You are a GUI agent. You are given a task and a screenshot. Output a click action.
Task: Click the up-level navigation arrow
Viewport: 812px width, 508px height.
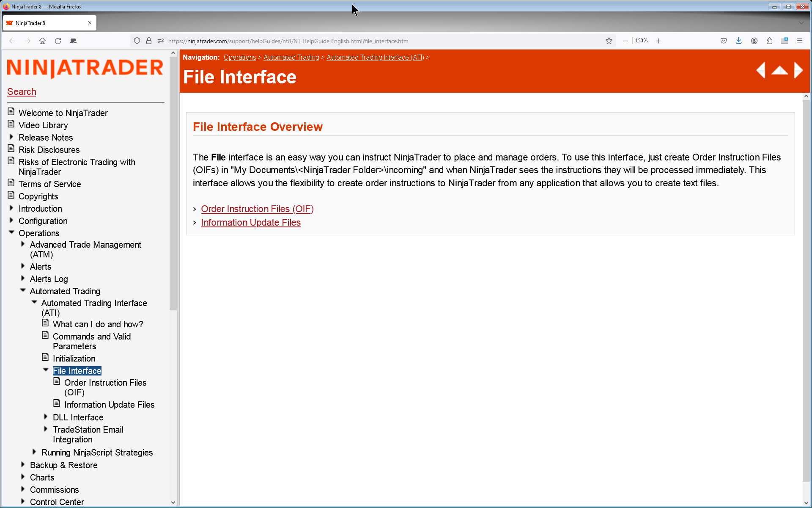tap(779, 70)
